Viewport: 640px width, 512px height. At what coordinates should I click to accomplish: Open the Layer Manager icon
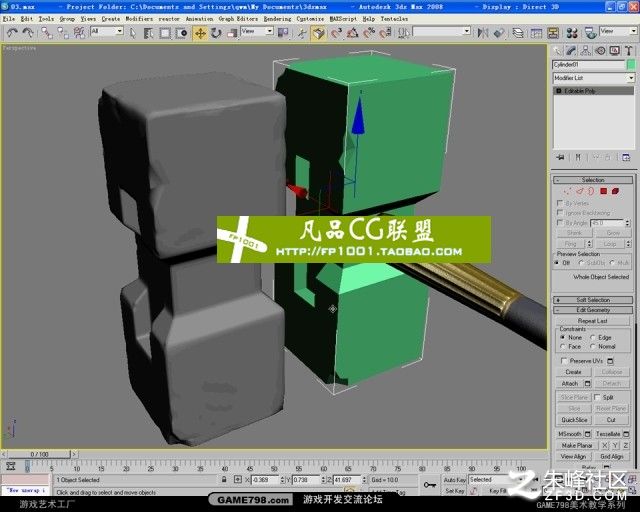click(518, 33)
